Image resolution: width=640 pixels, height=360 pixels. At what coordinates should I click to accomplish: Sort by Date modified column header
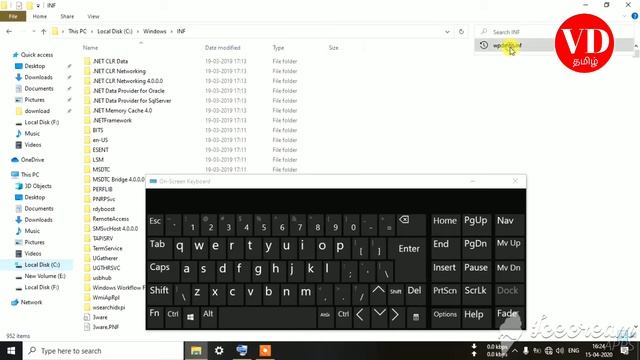click(222, 48)
